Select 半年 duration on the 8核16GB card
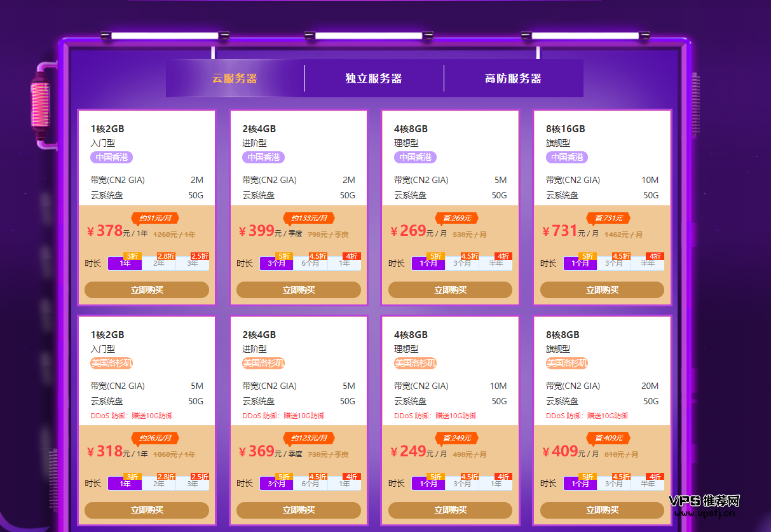Viewport: 771px width, 532px height. click(x=648, y=263)
